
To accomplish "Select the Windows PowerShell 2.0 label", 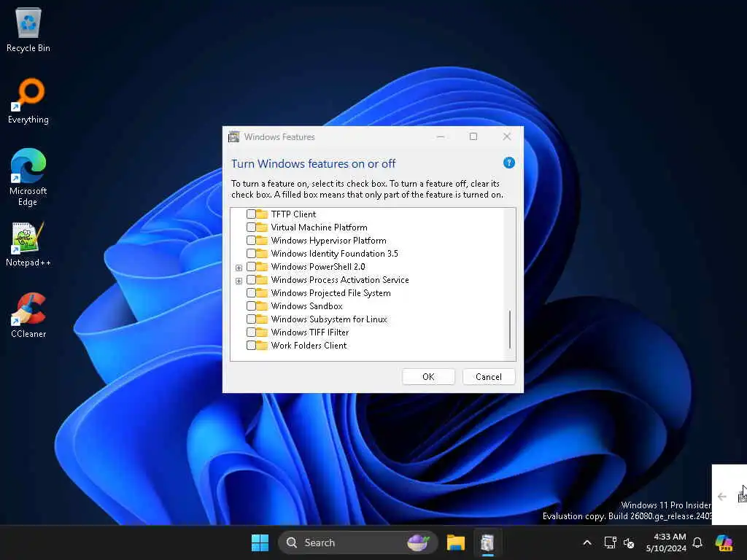I will coord(318,267).
